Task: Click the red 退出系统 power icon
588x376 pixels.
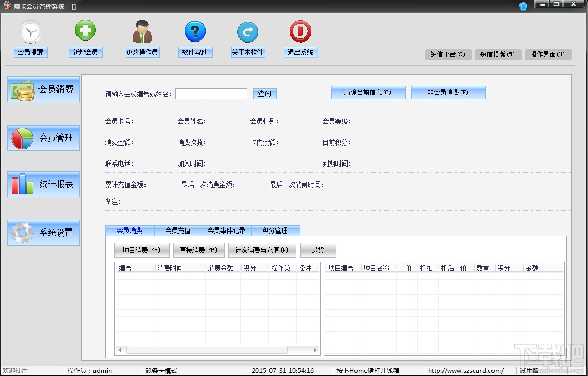Action: coord(300,32)
